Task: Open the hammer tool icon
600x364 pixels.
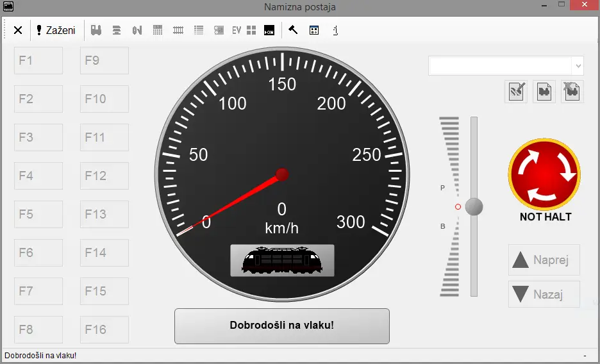Action: (293, 30)
